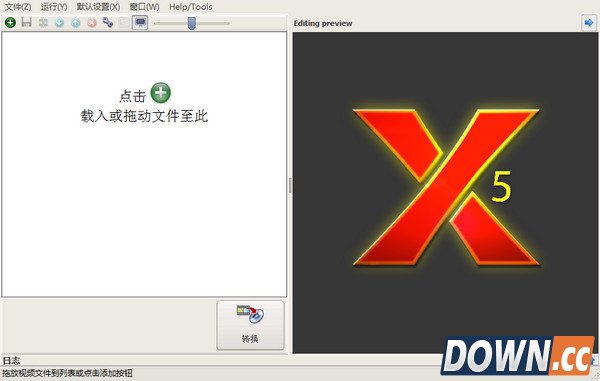Click the grayed film strip toolbar icon
600x381 pixels.
tap(43, 23)
